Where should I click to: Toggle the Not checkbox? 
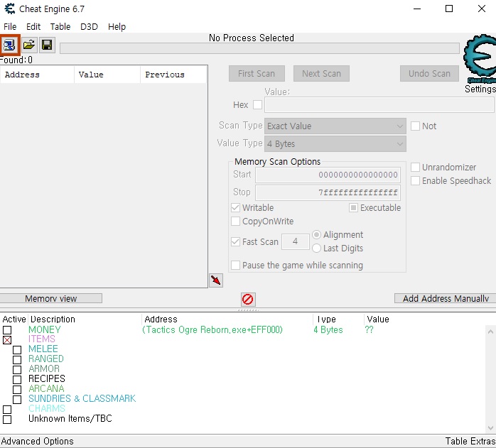click(x=415, y=126)
